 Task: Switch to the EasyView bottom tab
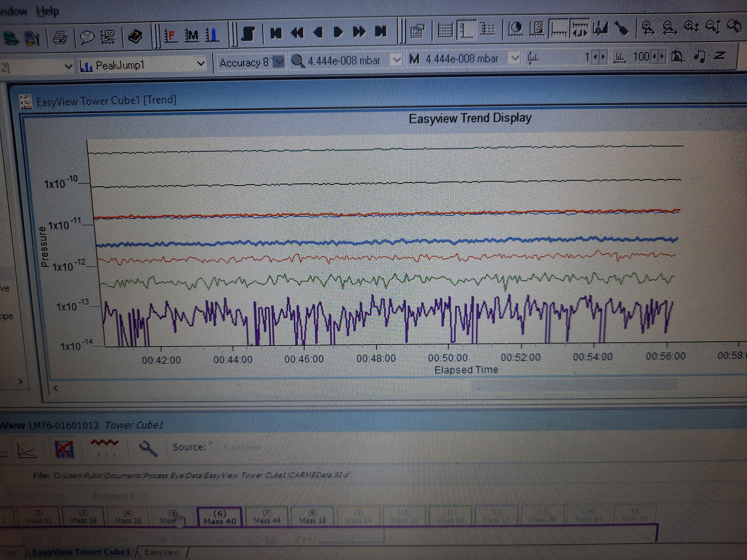(x=162, y=552)
